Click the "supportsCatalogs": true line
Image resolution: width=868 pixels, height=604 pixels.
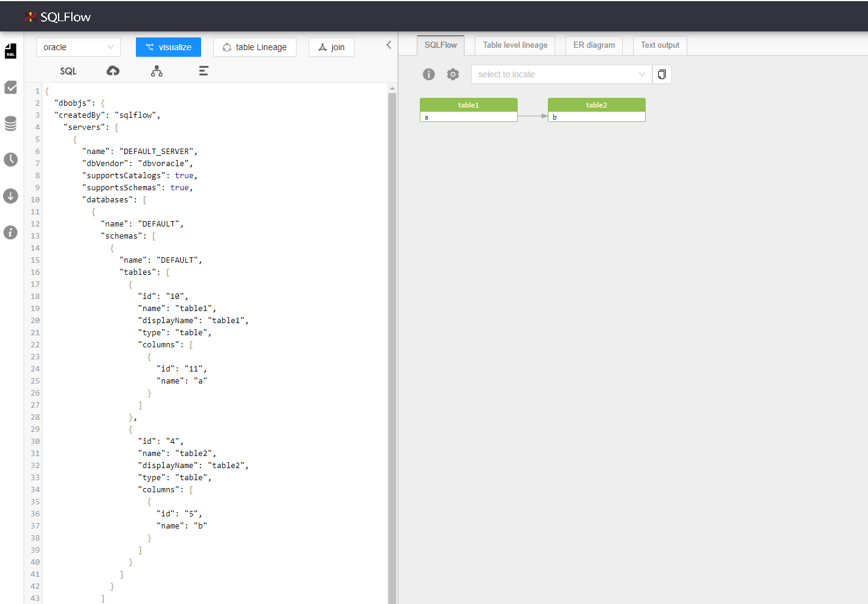(x=140, y=176)
